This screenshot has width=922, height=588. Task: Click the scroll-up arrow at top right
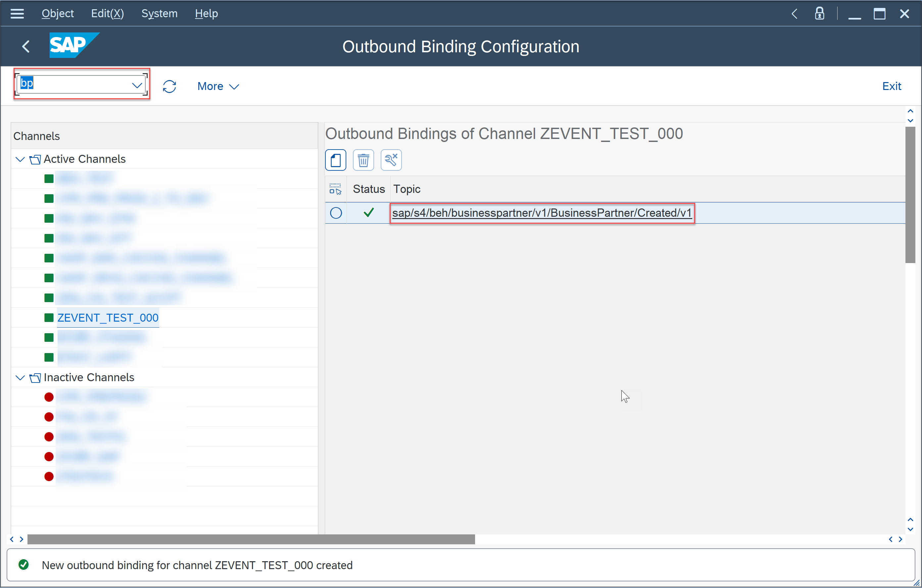[x=910, y=111]
